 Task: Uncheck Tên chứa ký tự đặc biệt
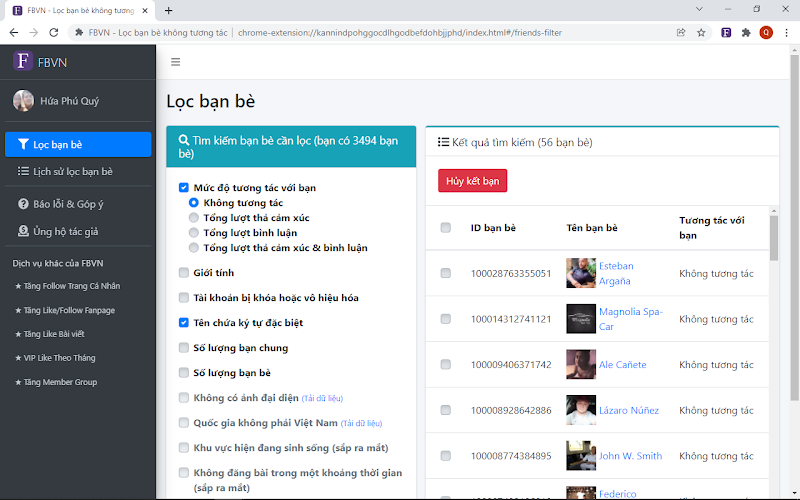tap(184, 322)
